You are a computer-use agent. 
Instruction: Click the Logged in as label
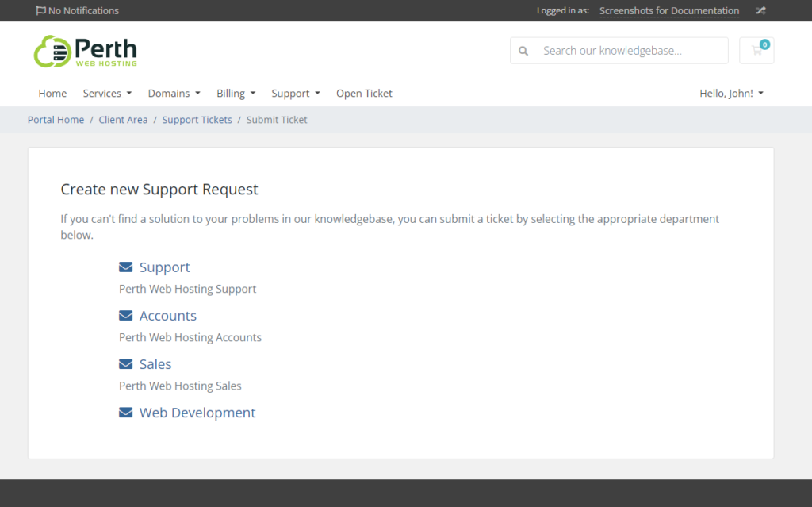563,10
